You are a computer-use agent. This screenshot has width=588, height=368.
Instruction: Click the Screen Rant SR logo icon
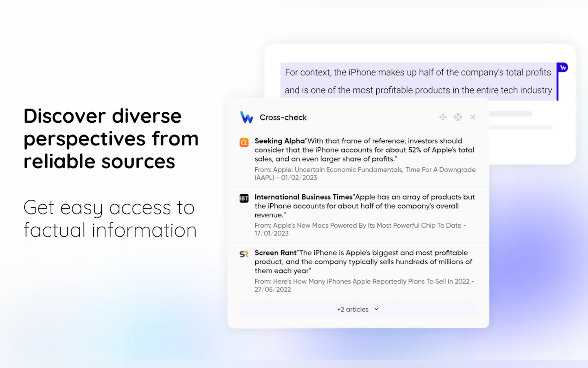click(x=244, y=254)
